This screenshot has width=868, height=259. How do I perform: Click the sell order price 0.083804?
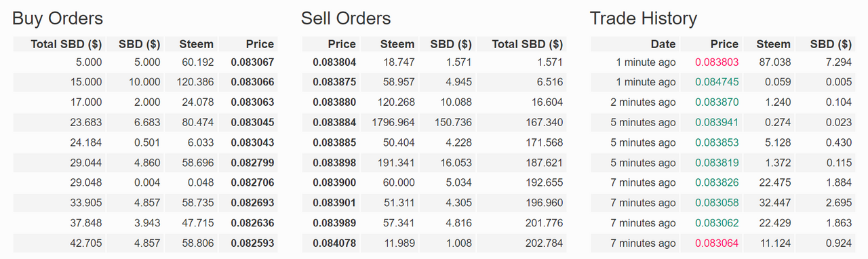[334, 62]
